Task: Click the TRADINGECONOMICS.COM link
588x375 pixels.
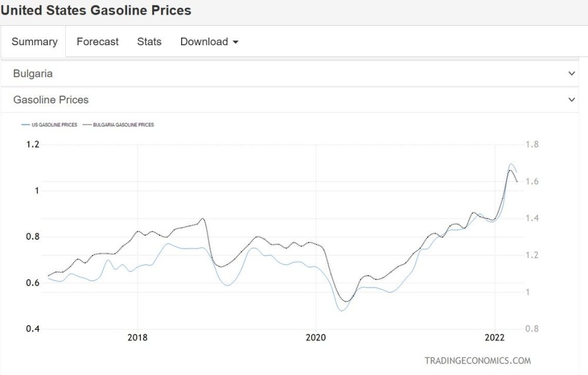Action: 479,360
